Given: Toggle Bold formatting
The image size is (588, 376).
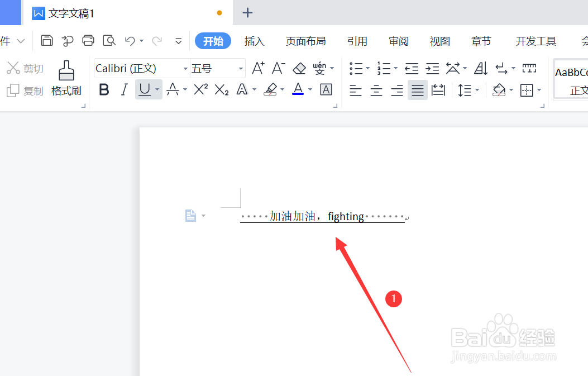Looking at the screenshot, I should 104,90.
